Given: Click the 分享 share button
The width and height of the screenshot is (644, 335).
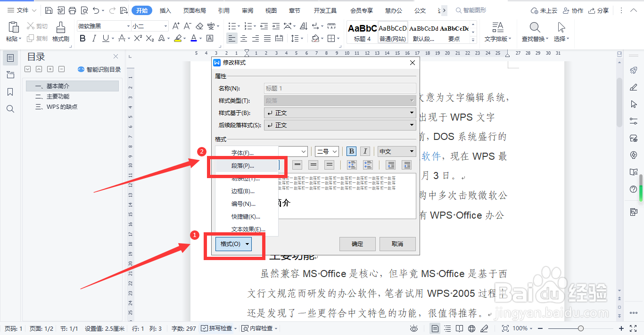Looking at the screenshot, I should pyautogui.click(x=599, y=10).
